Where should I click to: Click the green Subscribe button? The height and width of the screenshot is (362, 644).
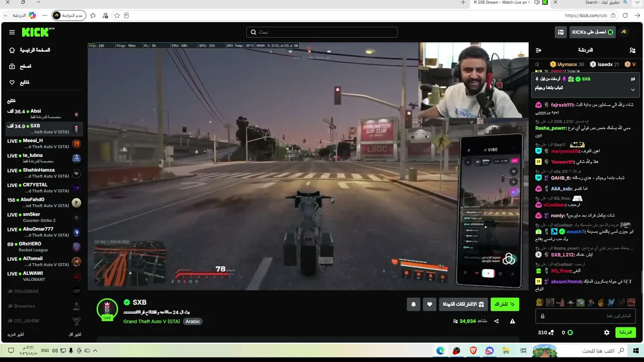click(x=505, y=304)
